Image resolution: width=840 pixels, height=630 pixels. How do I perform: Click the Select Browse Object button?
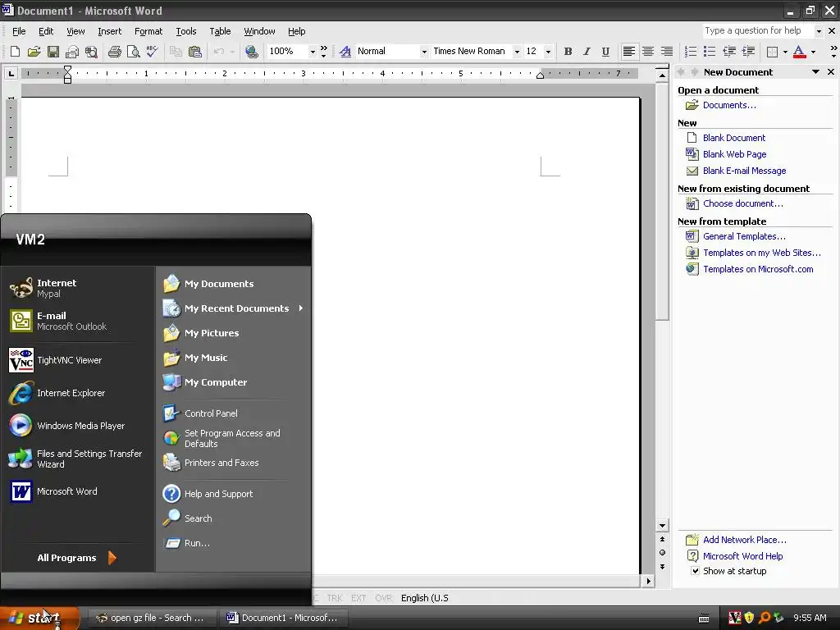coord(662,553)
